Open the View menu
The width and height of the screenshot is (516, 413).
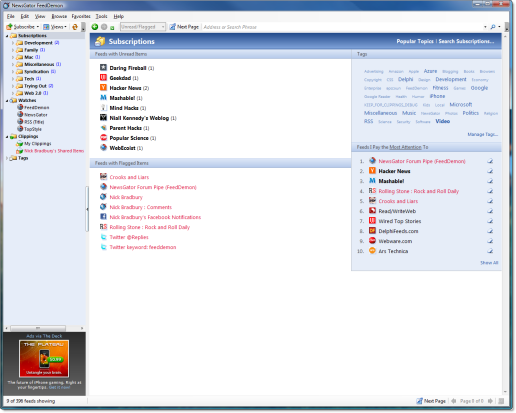click(40, 16)
